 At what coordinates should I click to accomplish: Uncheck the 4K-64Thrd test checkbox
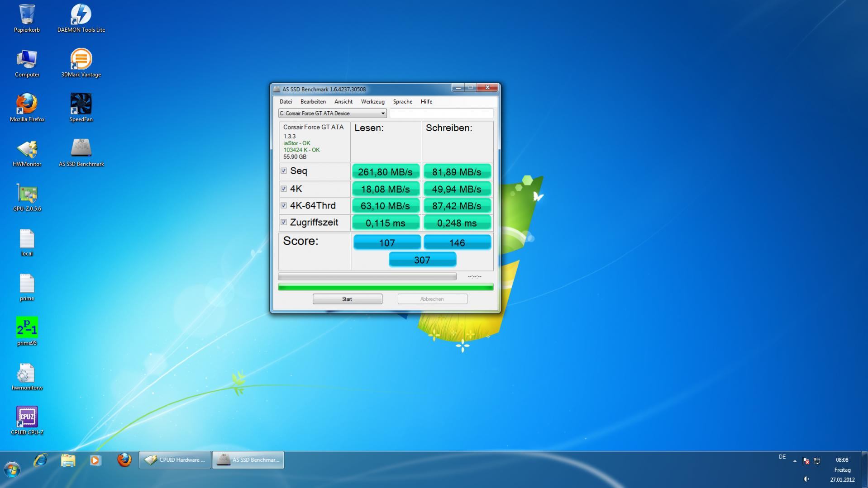pyautogui.click(x=284, y=206)
